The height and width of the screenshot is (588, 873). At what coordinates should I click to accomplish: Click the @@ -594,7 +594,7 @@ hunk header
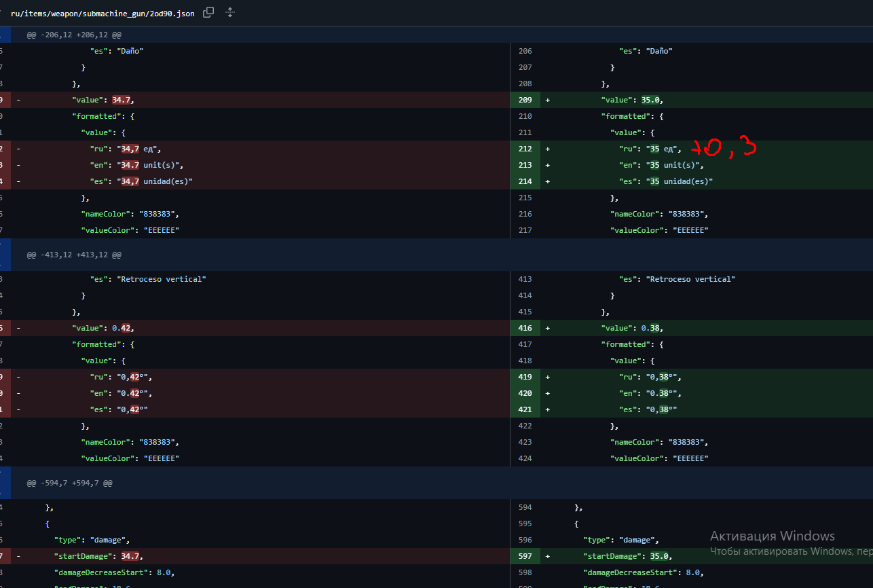[x=69, y=483]
